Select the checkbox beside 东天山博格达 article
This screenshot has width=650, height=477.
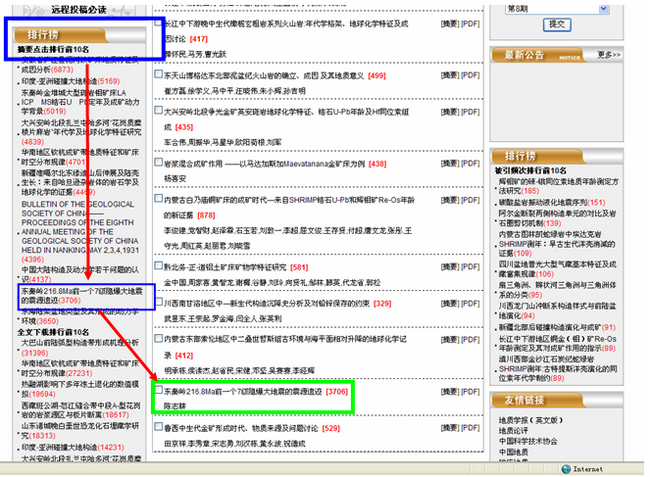click(x=158, y=75)
